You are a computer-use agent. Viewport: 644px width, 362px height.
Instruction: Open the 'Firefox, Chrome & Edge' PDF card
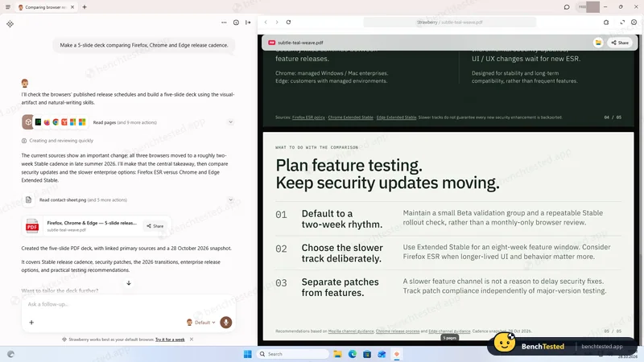[x=96, y=226]
